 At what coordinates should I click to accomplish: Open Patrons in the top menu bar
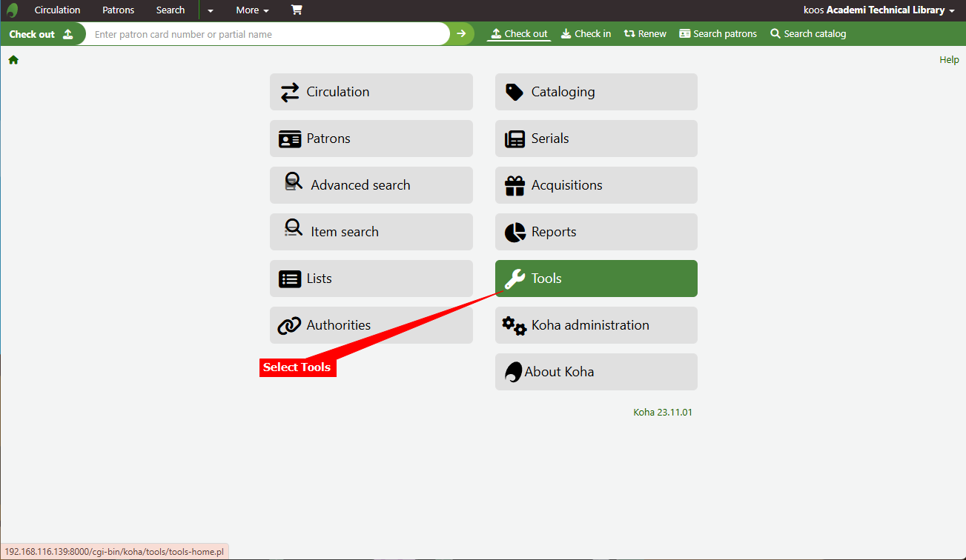click(x=118, y=10)
